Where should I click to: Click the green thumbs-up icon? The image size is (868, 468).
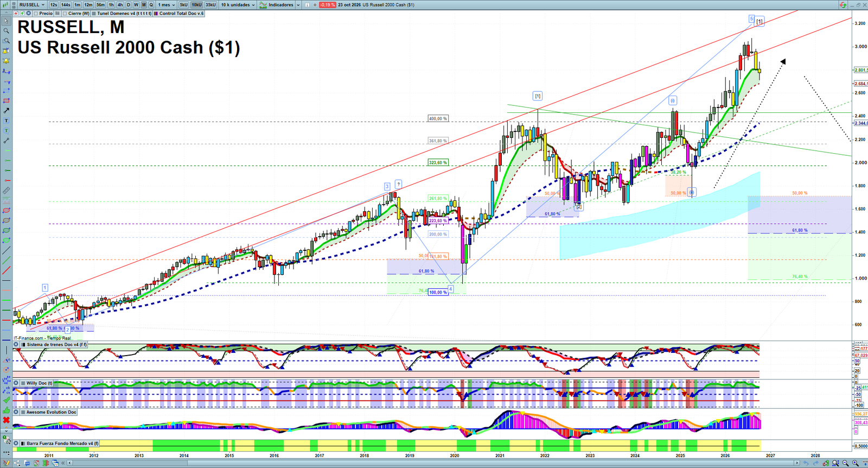tap(6, 410)
